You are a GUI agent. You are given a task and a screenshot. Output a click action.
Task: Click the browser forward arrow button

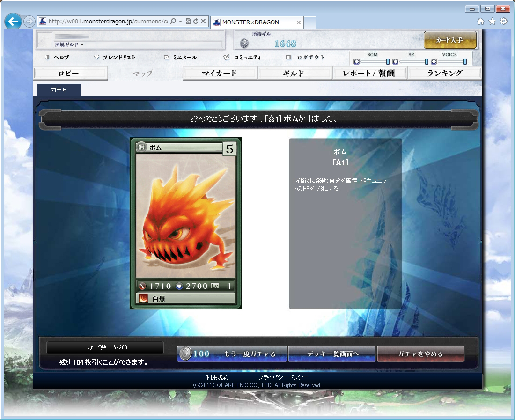29,22
